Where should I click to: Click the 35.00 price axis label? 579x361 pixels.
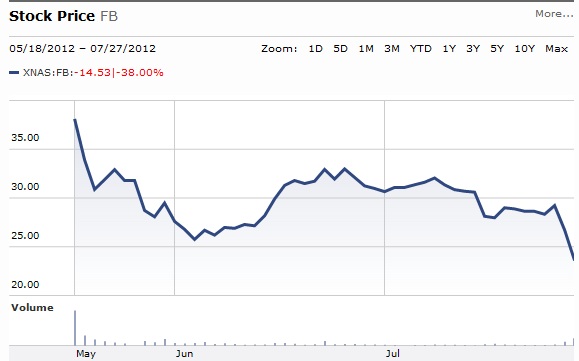click(25, 138)
